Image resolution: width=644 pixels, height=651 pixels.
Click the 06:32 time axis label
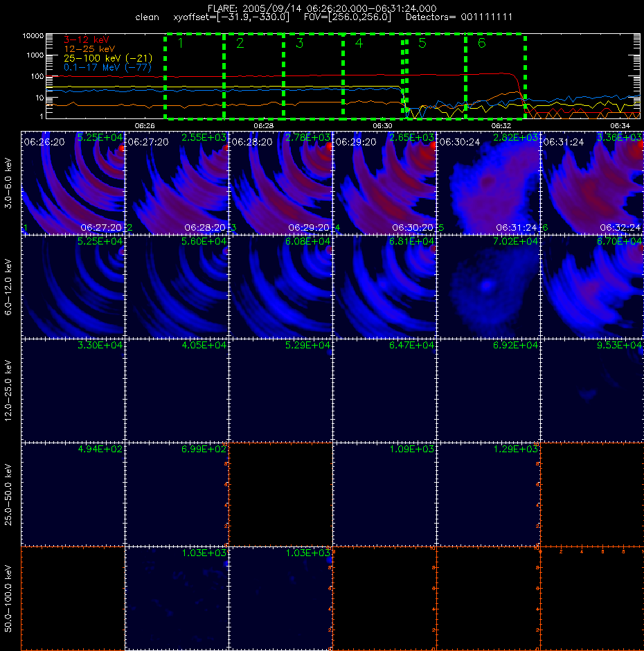pyautogui.click(x=501, y=125)
